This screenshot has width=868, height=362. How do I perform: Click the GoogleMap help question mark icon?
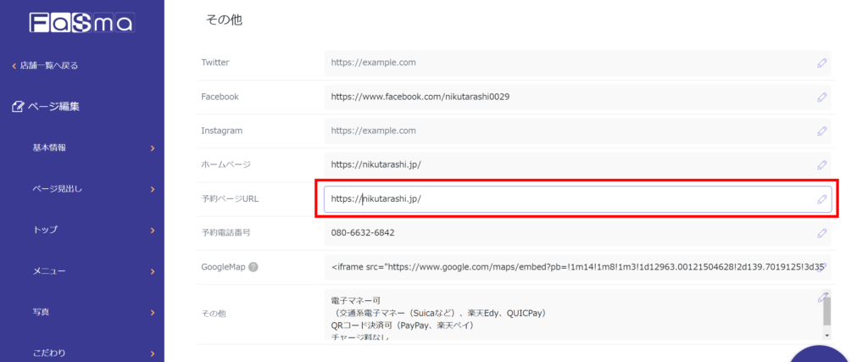253,267
